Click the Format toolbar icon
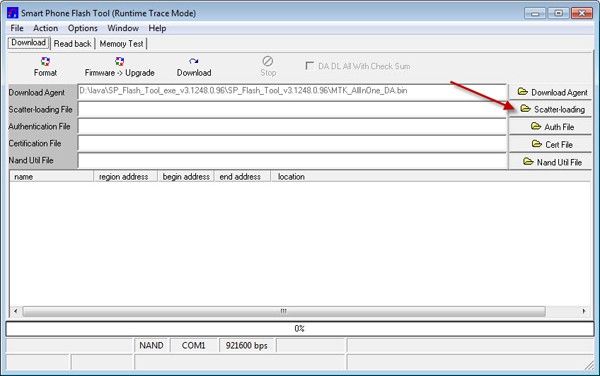 [x=45, y=67]
